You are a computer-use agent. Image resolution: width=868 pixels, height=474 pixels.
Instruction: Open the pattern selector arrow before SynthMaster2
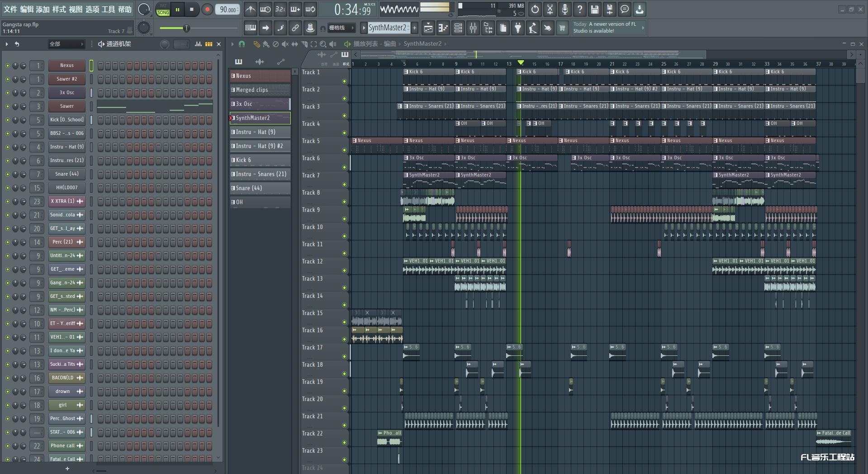(x=364, y=28)
